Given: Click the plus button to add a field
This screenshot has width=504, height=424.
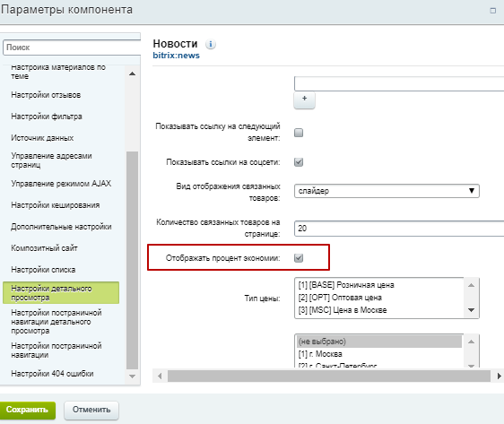Looking at the screenshot, I should pos(304,100).
